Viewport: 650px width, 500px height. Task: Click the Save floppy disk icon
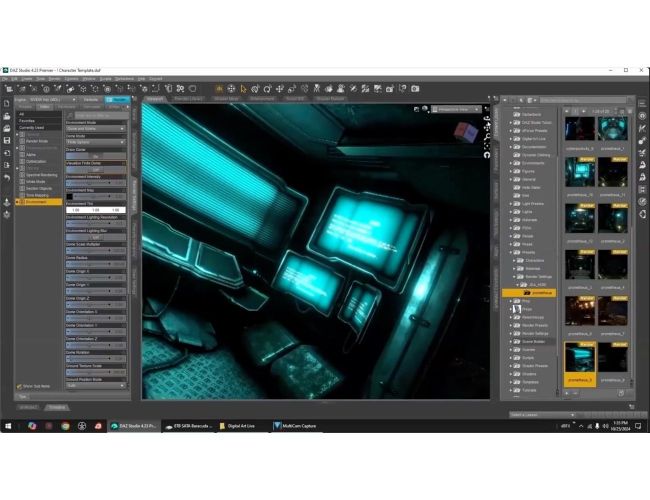pos(7,141)
